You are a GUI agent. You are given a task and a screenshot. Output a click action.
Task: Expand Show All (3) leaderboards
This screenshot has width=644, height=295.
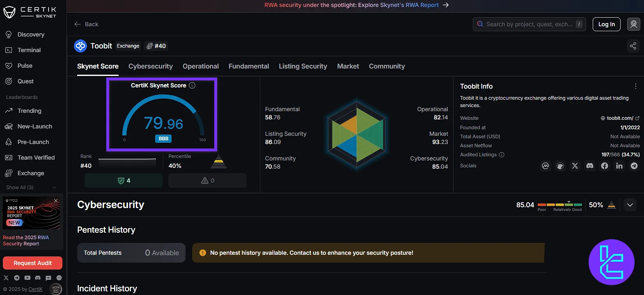coord(31,188)
